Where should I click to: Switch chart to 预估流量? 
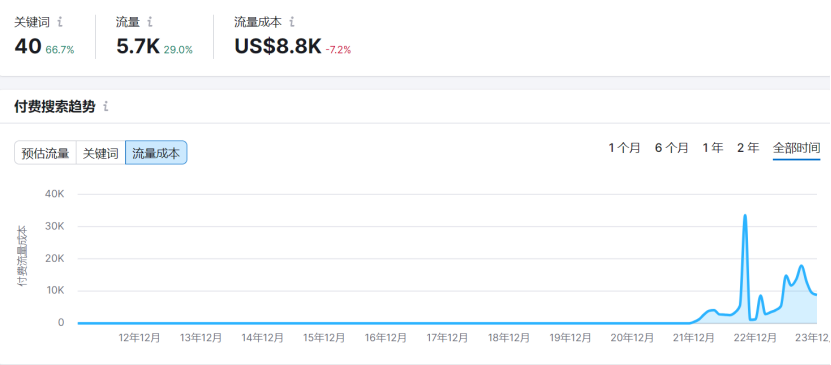coord(46,154)
